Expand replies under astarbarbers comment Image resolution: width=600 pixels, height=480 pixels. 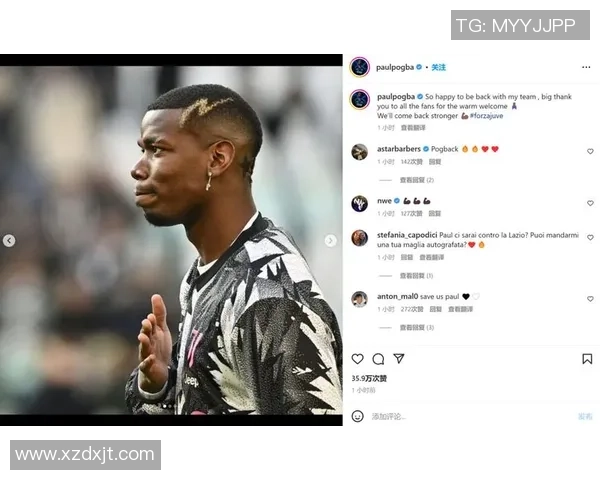pos(417,180)
